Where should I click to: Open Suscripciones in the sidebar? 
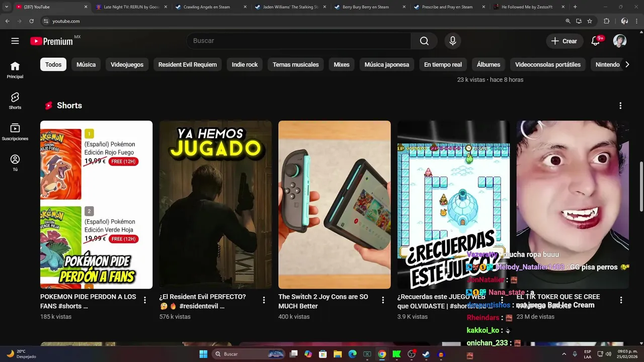tap(15, 132)
